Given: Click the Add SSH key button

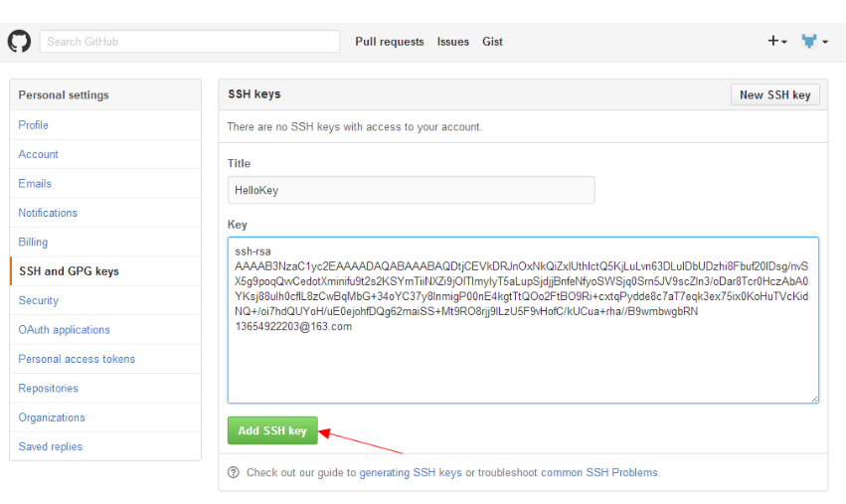Looking at the screenshot, I should pos(272,430).
